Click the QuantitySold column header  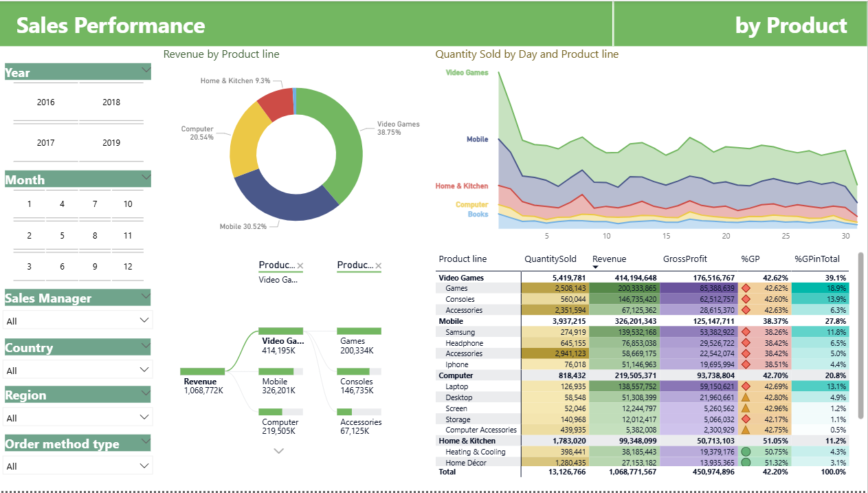point(550,259)
